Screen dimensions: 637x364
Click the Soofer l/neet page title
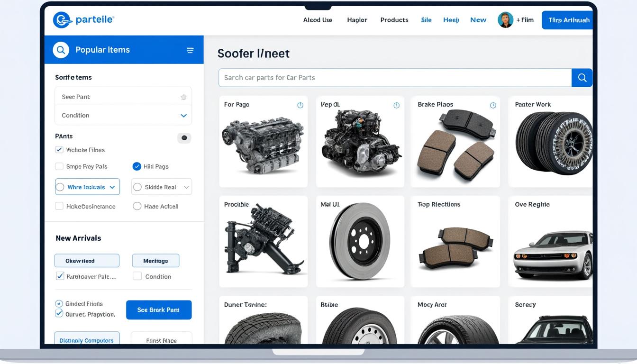coord(254,54)
